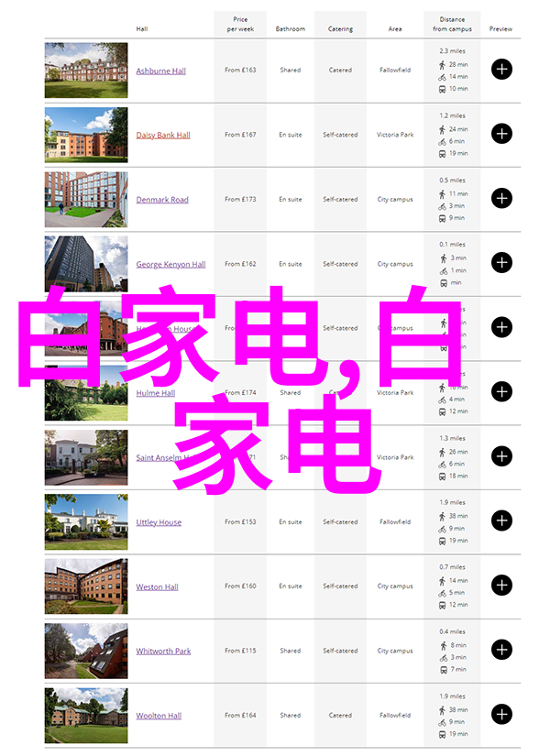Screen dimensions: 550x756
Task: Open the Ashburne Hall photo thumbnail
Action: 86,71
